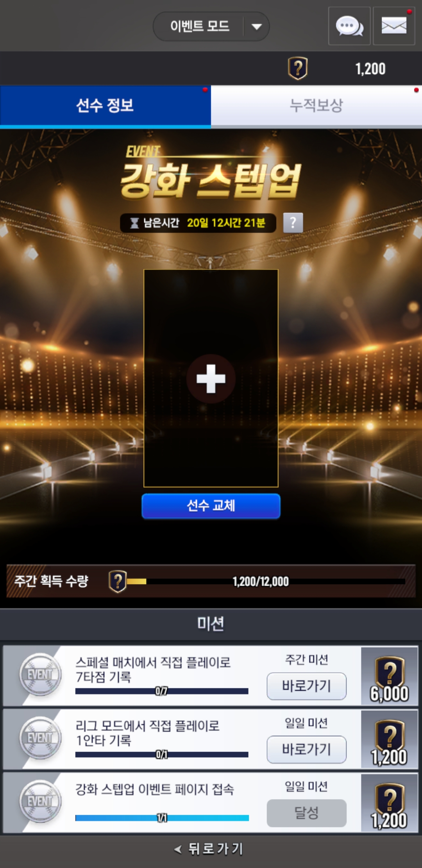Open the chat speech bubble icon
Screen dimensions: 422x868
click(x=349, y=26)
